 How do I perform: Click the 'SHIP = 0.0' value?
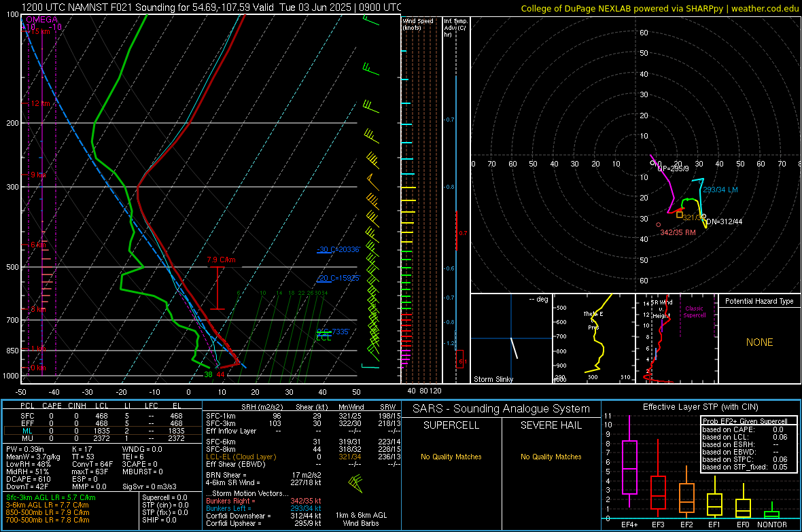158,520
